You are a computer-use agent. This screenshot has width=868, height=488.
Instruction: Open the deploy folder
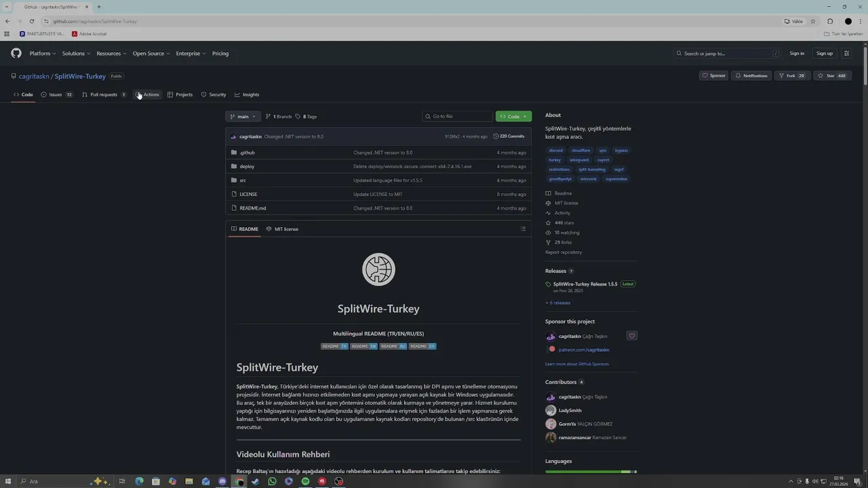(247, 167)
